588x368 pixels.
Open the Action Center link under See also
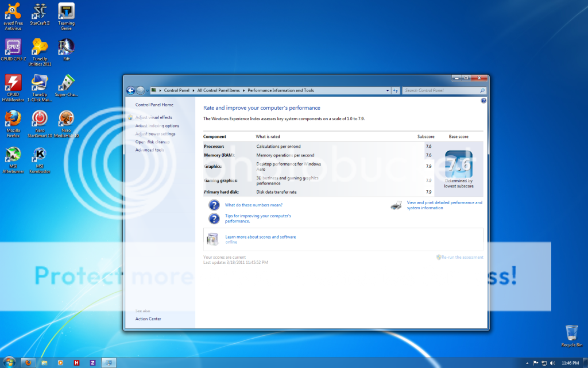148,319
